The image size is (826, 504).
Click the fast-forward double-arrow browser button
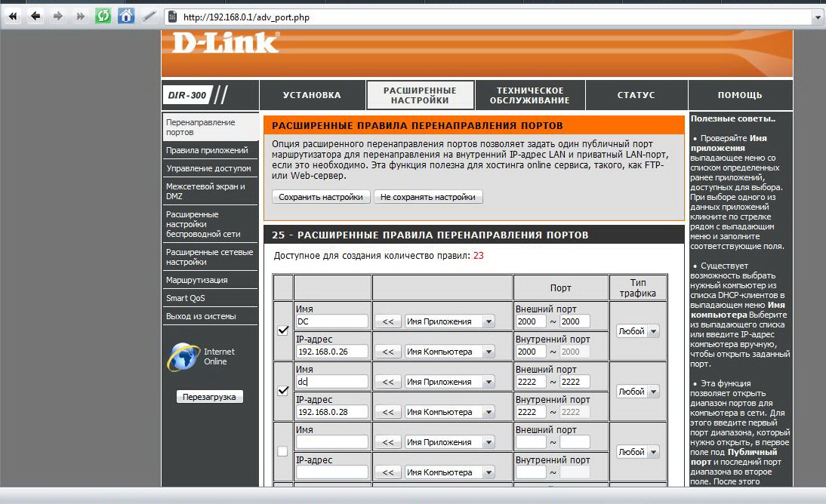point(80,16)
